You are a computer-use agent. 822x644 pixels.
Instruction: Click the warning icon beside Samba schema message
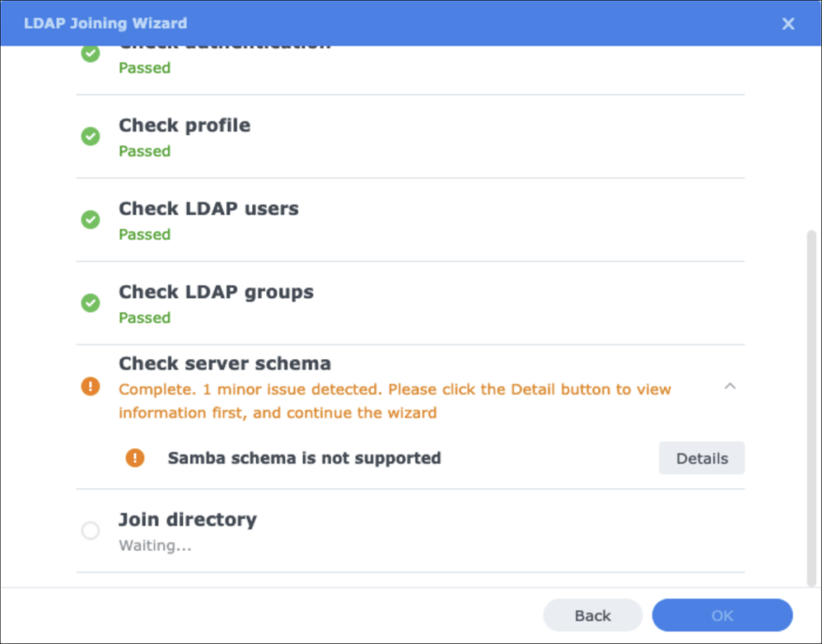tap(136, 458)
